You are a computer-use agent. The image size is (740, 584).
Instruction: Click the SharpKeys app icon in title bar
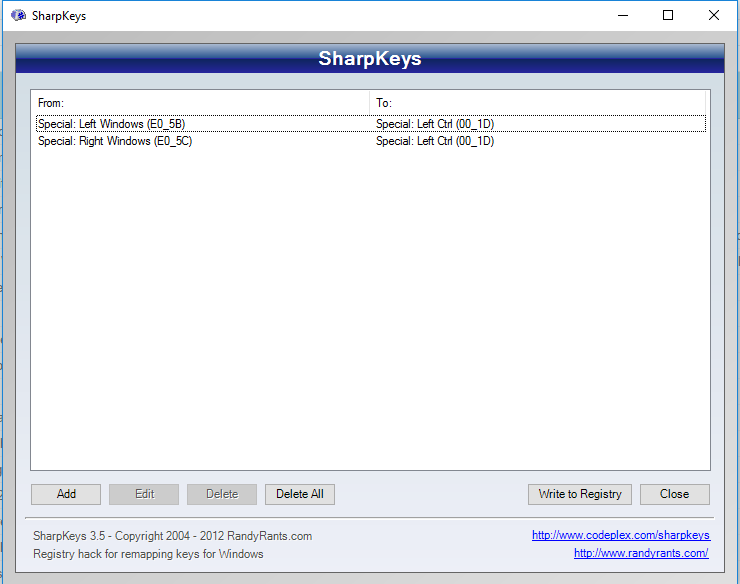(18, 16)
